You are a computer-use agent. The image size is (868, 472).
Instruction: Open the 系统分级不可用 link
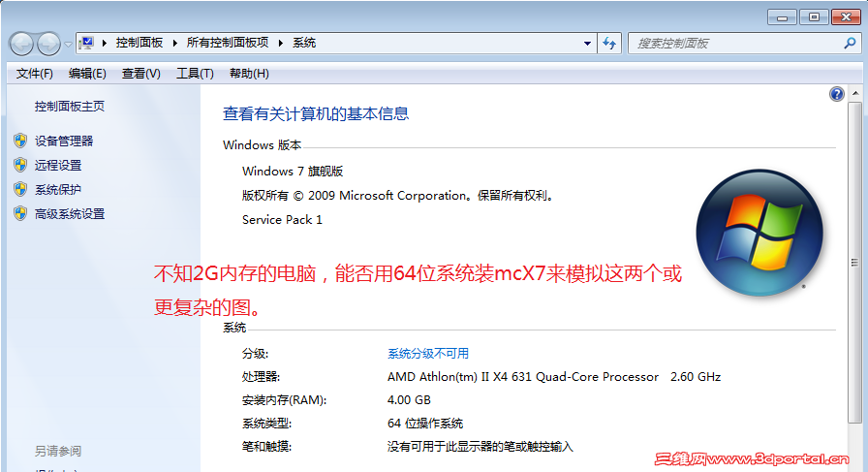428,354
